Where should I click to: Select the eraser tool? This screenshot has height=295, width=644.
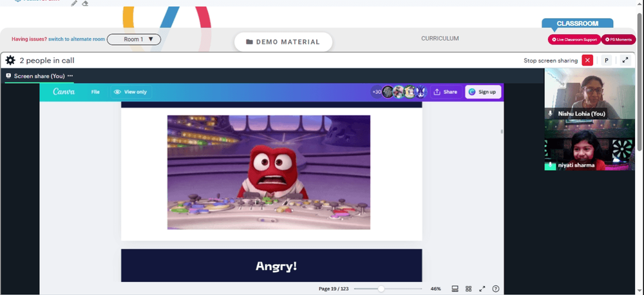pyautogui.click(x=85, y=3)
